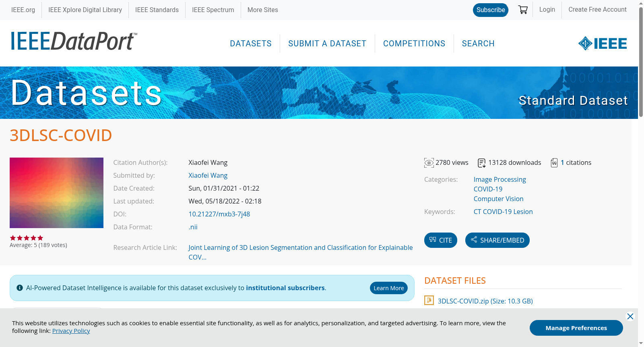Image resolution: width=644 pixels, height=347 pixels.
Task: Click the 'Wed, 05/18/2022 - 02:18' date
Action: 225,201
